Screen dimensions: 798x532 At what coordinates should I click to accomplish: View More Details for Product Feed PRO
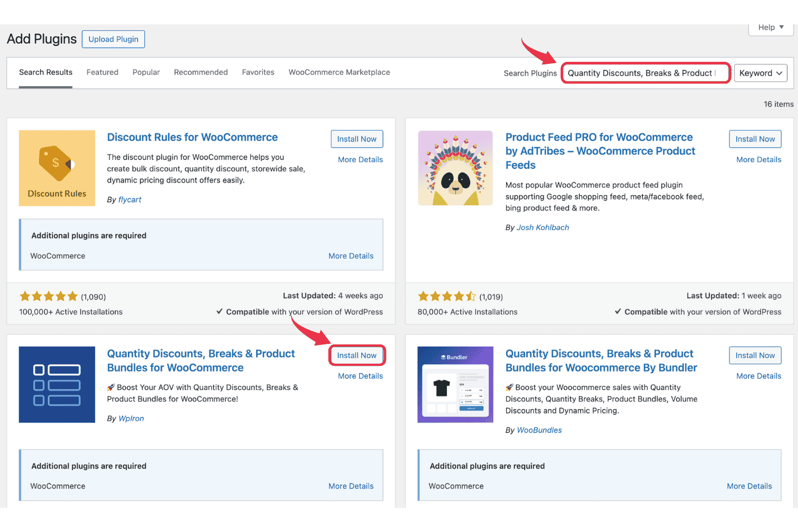759,159
